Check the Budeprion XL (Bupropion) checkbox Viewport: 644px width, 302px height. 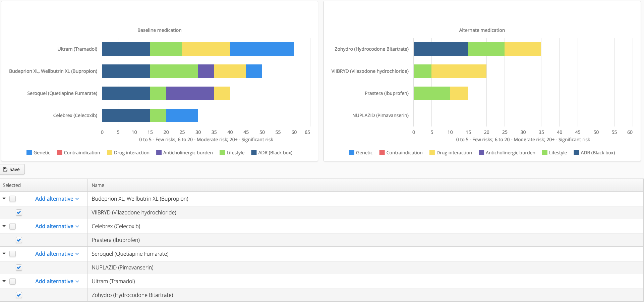(x=13, y=199)
